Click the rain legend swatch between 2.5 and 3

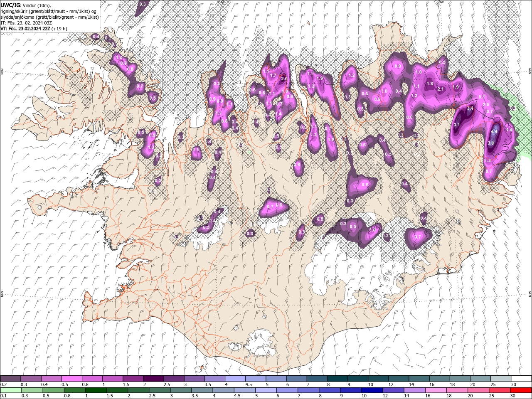pos(159,390)
